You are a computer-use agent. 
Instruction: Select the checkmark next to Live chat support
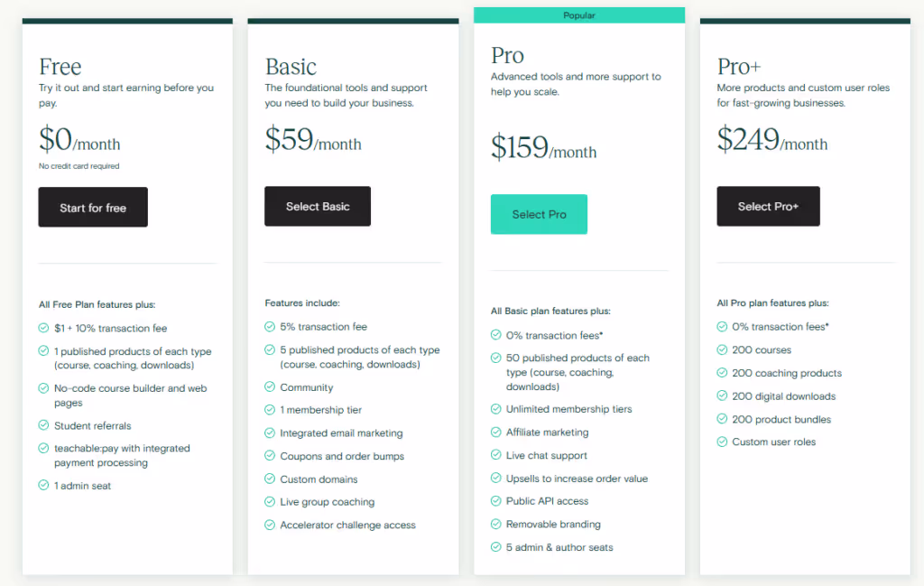point(494,455)
